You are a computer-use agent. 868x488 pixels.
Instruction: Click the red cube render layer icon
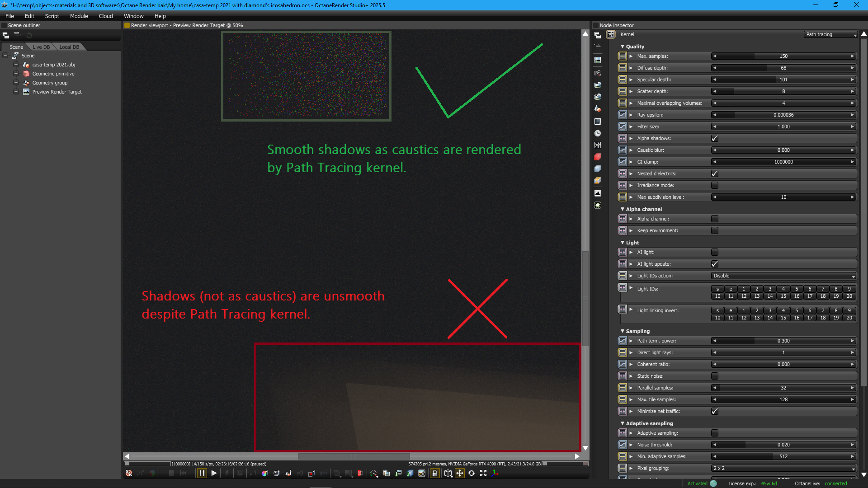(598, 157)
